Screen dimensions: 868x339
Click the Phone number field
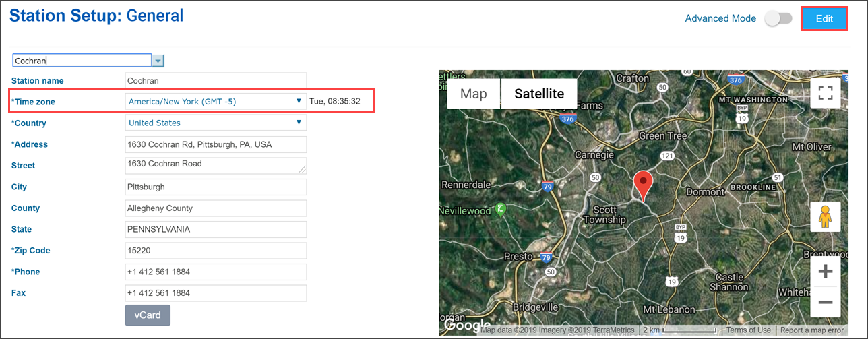tap(216, 272)
